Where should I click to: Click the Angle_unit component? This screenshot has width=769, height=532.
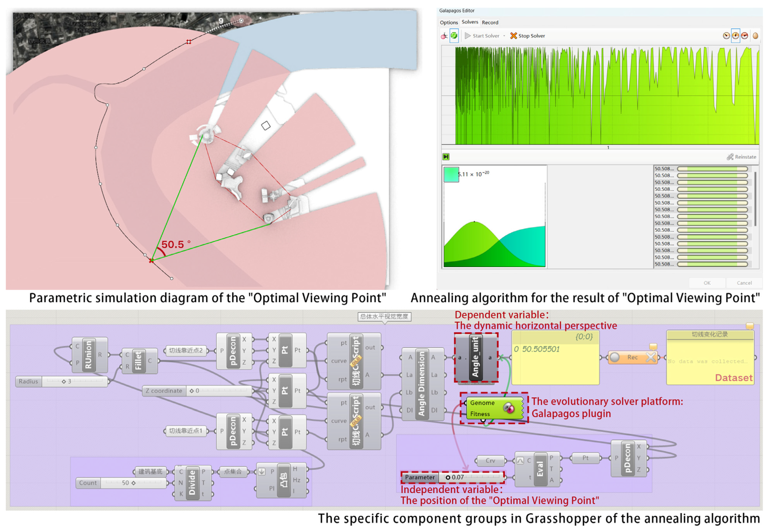476,357
